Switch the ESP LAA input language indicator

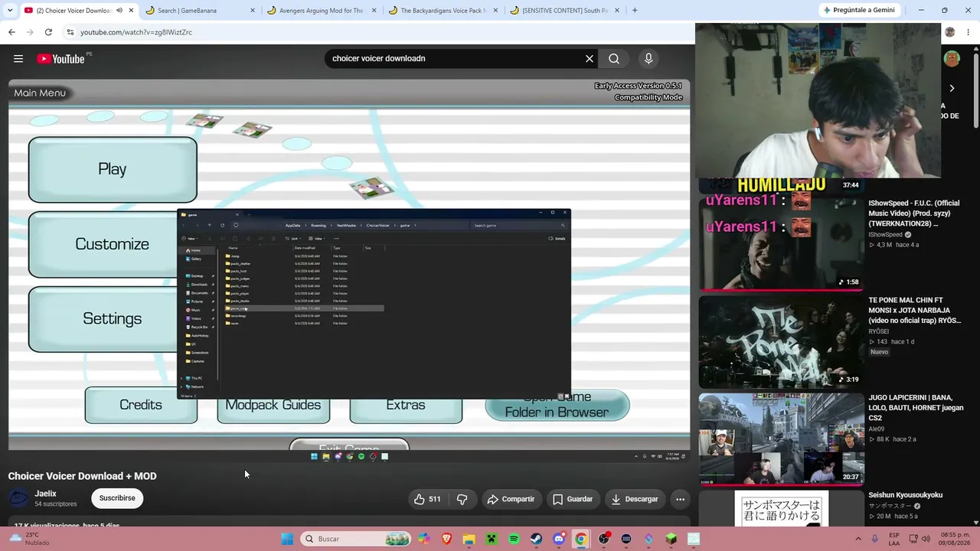[x=894, y=539]
